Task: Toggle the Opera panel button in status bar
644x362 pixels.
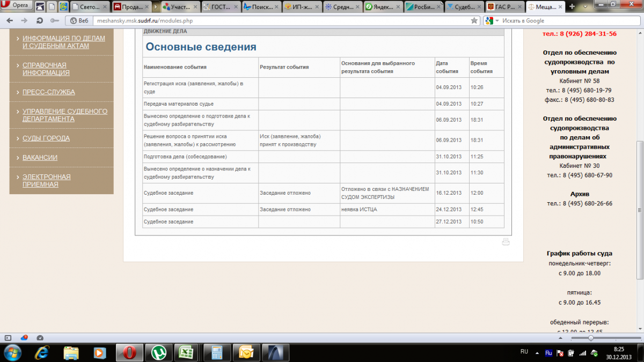Action: point(8,338)
